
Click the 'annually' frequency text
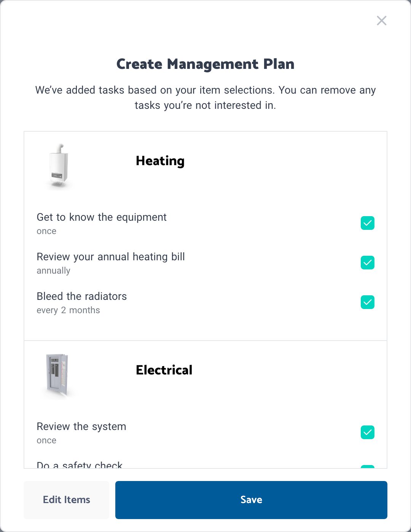(x=53, y=271)
